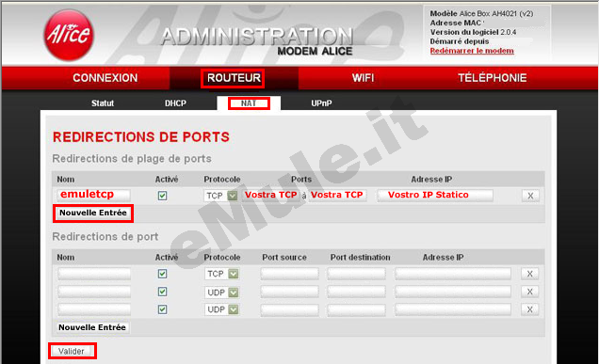Click the REDIRECTIONS DE PORTS heading

[x=141, y=137]
